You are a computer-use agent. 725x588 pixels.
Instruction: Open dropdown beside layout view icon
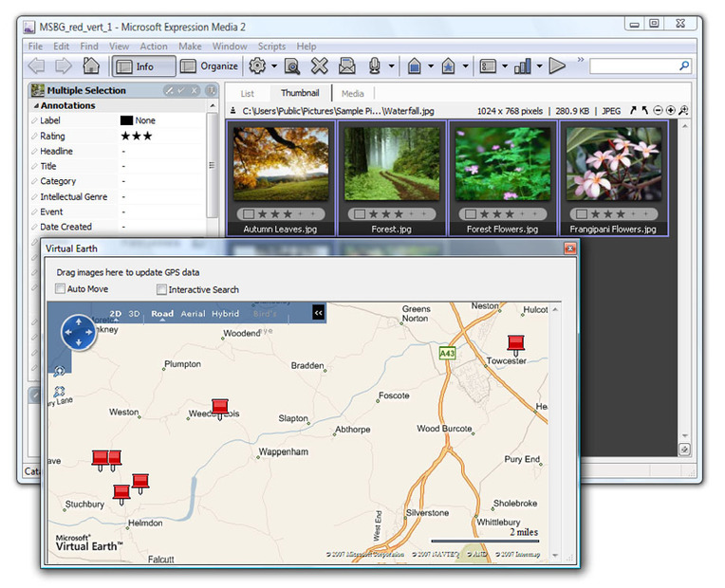[505, 66]
